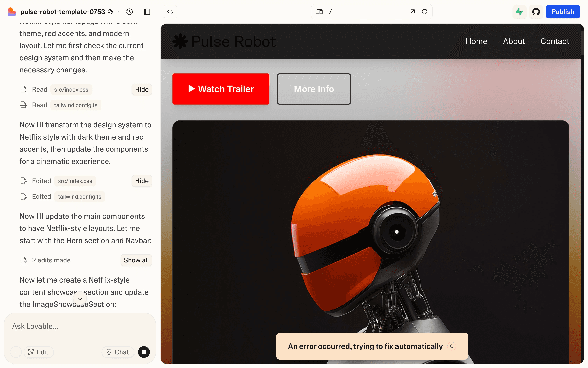Click the Pulse Robot logo in preview
Screen dimensions: 588x368
point(224,41)
